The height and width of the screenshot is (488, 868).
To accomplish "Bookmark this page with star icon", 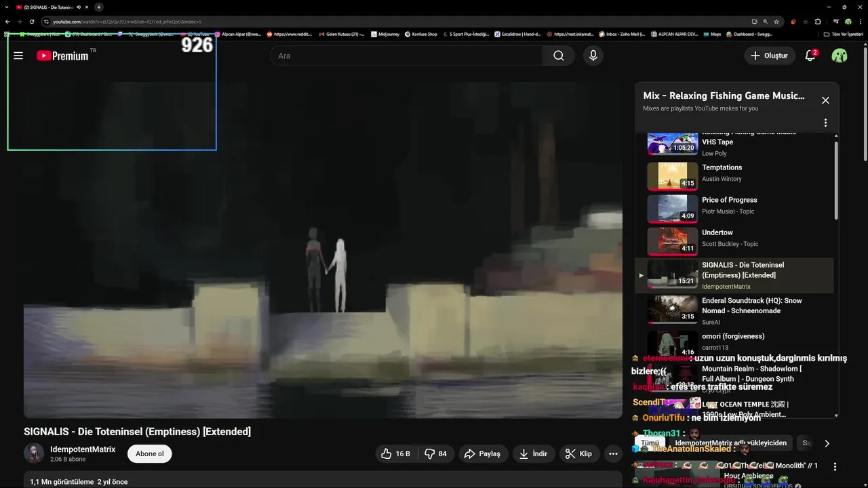I will (x=776, y=22).
